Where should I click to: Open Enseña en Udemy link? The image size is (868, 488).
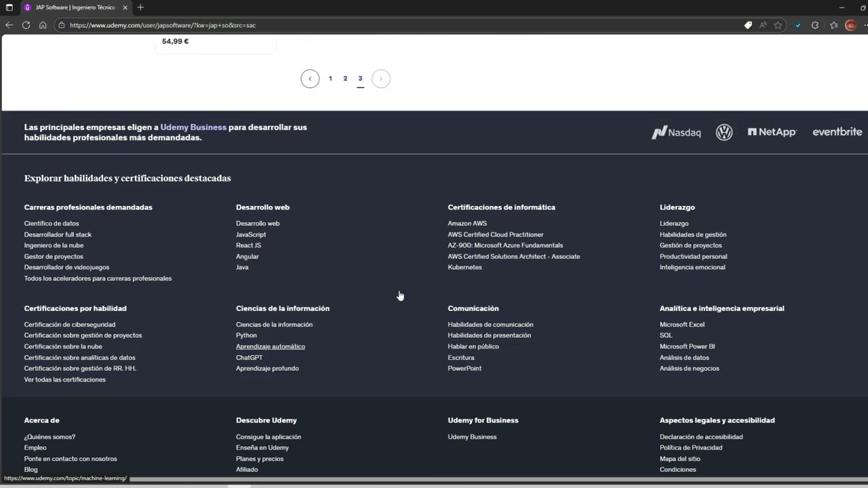262,447
